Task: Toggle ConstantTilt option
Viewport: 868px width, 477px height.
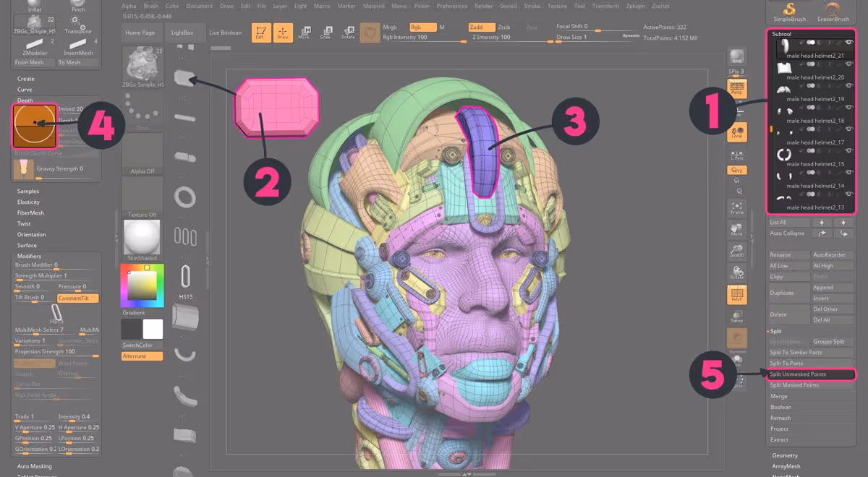Action: pos(77,298)
